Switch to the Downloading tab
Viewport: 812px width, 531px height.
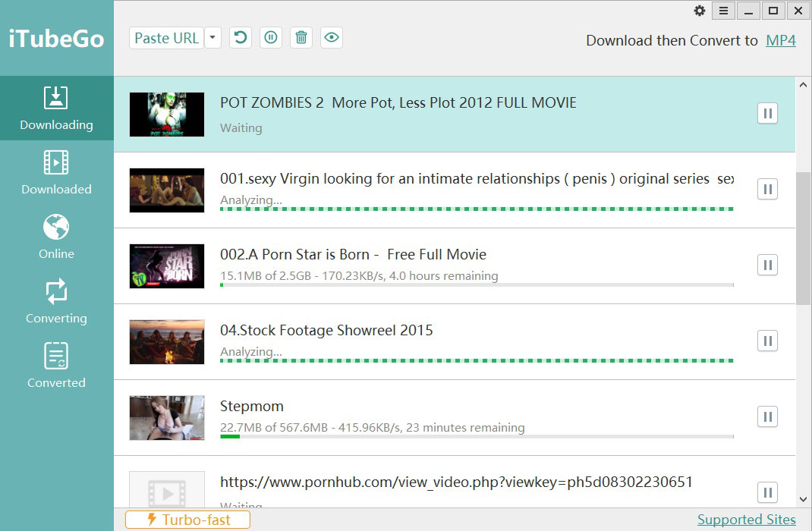(x=56, y=108)
